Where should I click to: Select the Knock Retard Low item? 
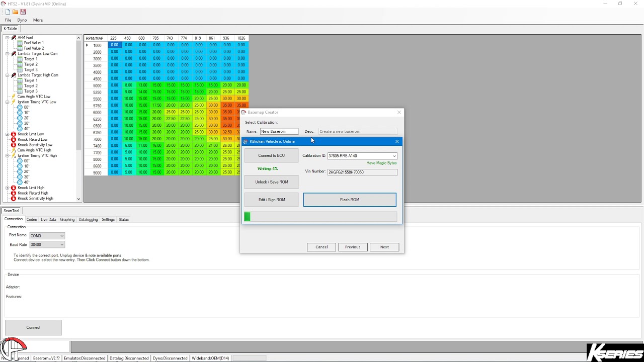33,140
